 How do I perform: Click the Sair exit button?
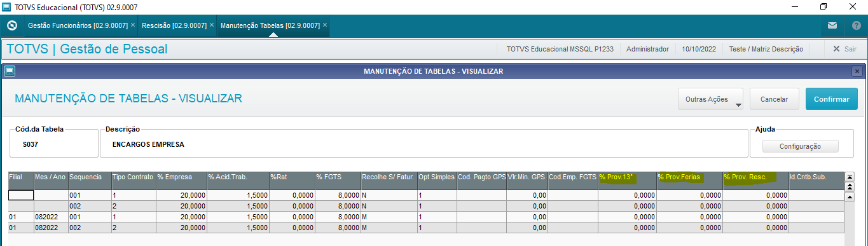844,49
